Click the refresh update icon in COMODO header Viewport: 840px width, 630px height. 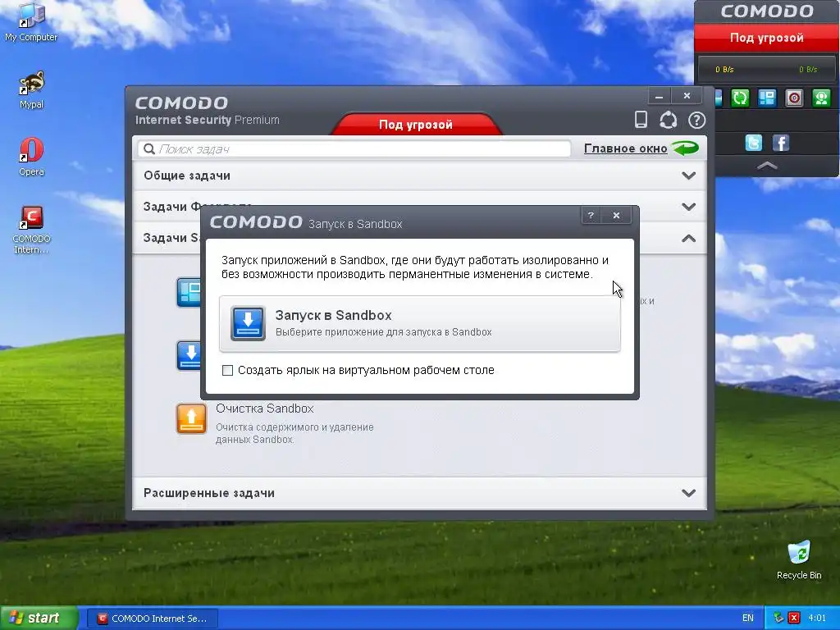(x=668, y=120)
